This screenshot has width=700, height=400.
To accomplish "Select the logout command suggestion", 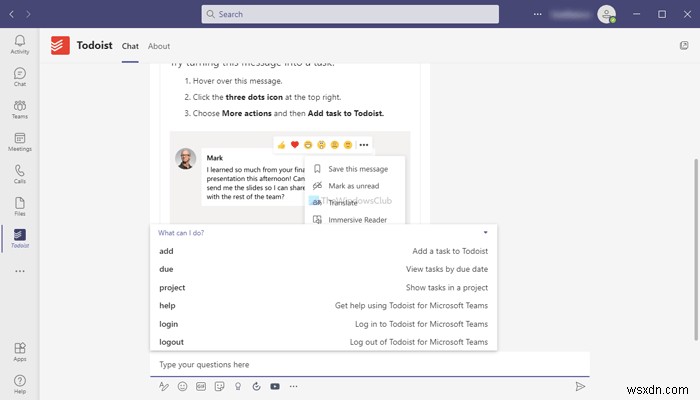I will tap(323, 342).
